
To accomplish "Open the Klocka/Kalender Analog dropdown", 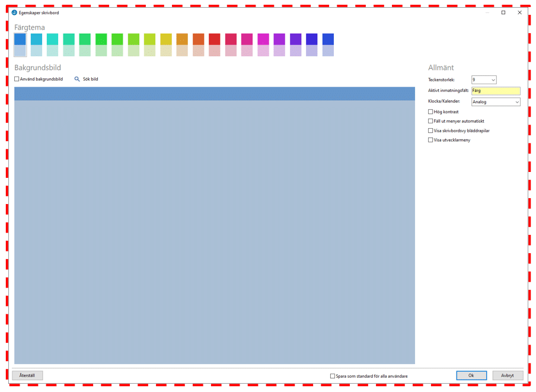I will pyautogui.click(x=496, y=102).
